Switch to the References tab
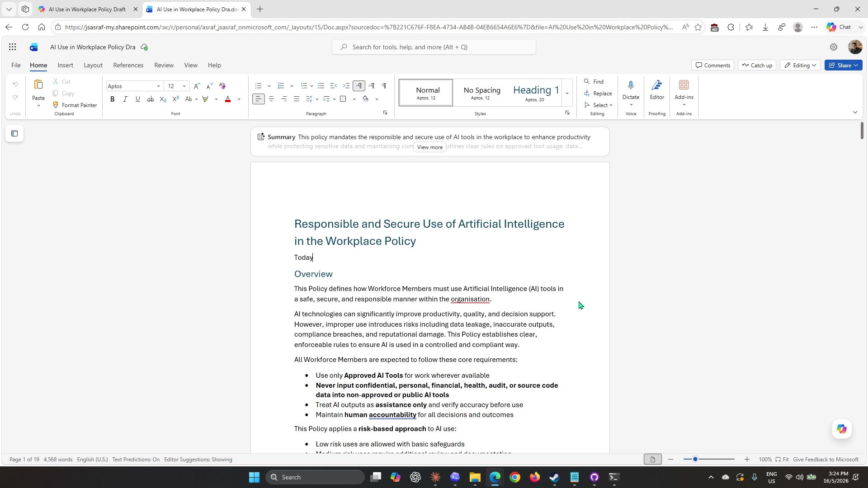Viewport: 868px width, 488px height. pos(128,65)
